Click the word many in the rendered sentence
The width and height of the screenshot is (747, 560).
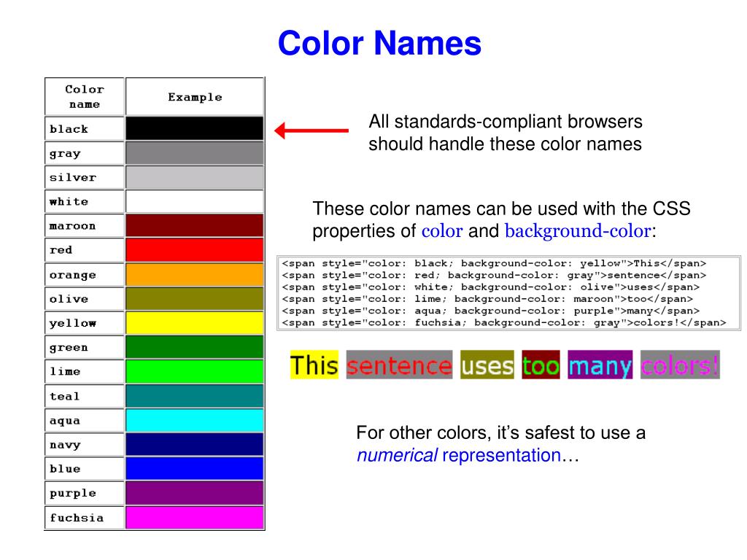pos(600,365)
